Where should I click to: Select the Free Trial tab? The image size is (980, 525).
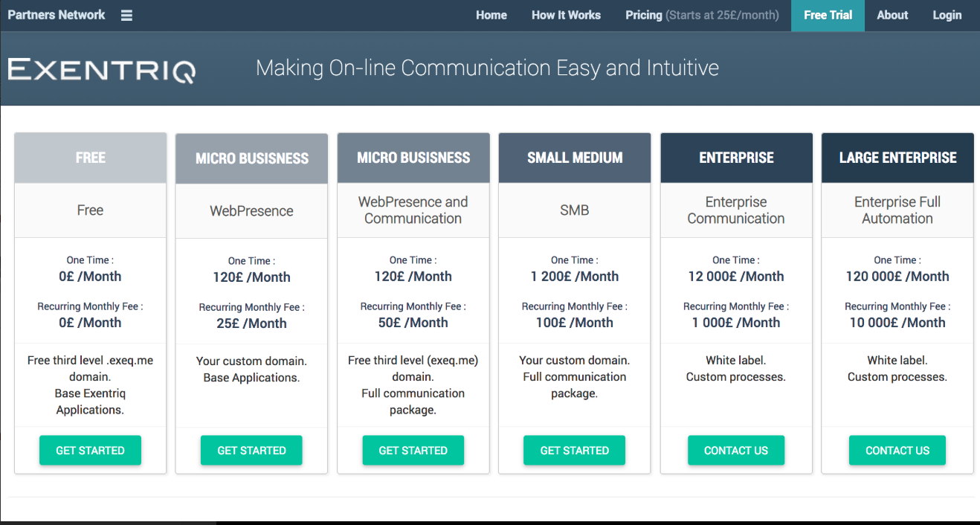828,15
